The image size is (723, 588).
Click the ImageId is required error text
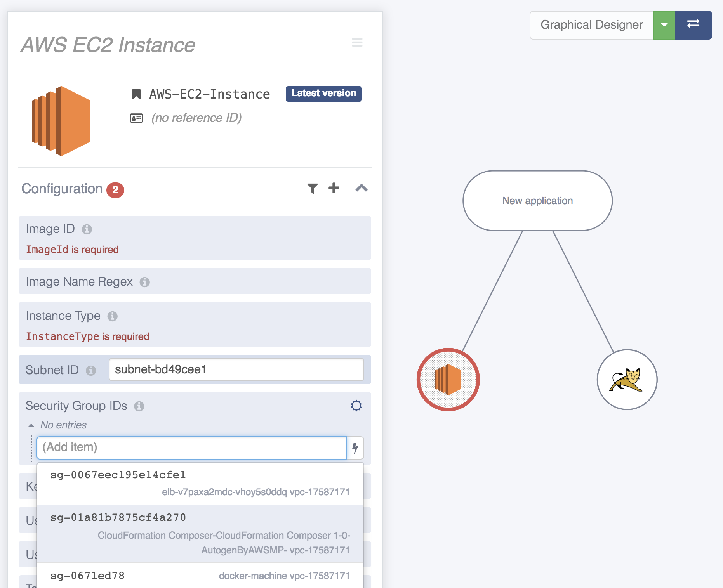coord(72,250)
